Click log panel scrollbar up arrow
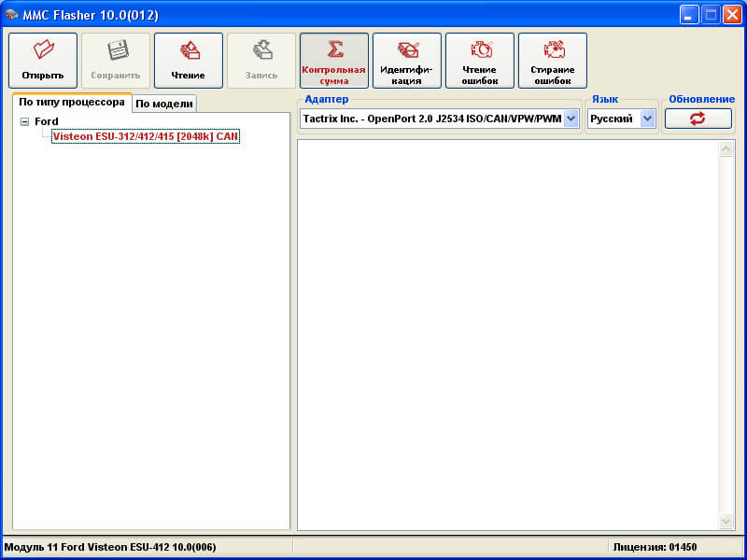Screen dimensions: 747x560 pos(726,149)
